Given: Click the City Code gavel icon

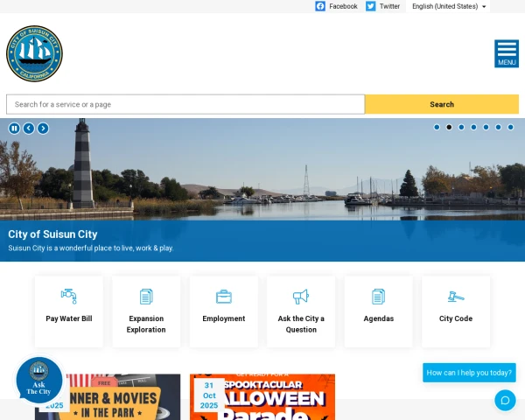Looking at the screenshot, I should coord(456,297).
